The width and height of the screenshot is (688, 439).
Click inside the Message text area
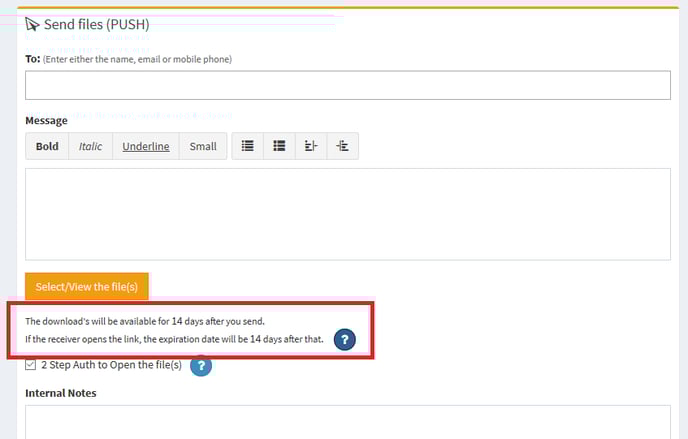click(x=347, y=214)
